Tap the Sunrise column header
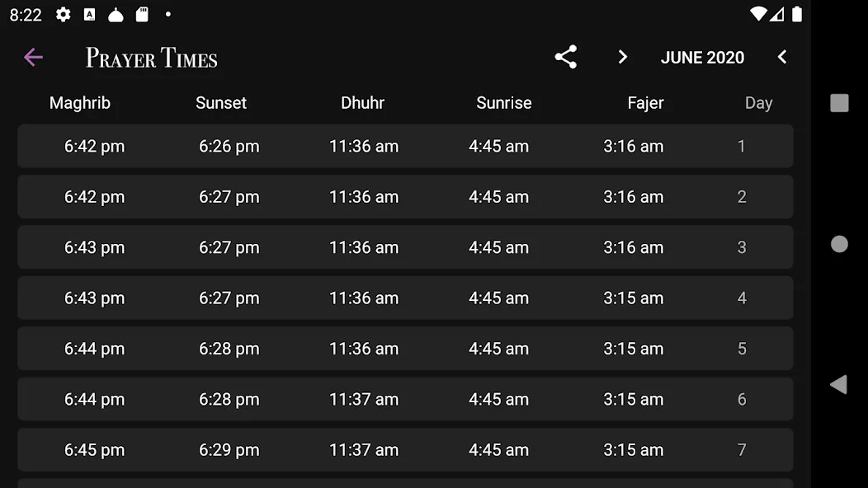 [504, 103]
